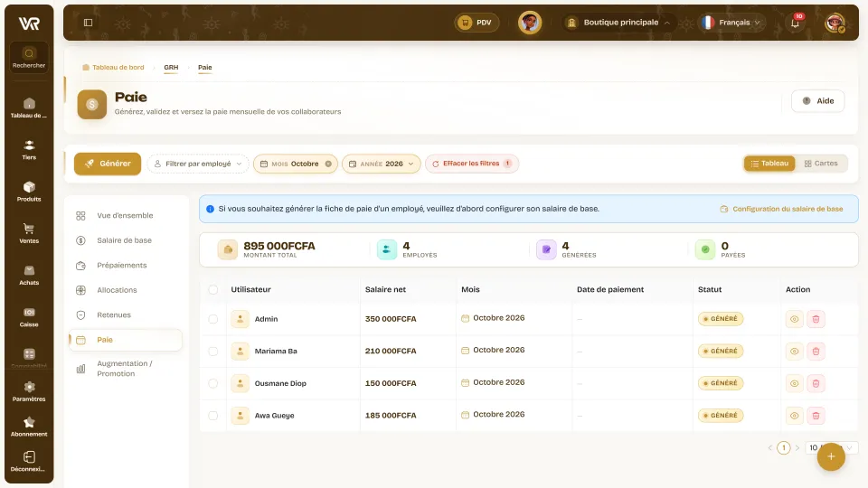This screenshot has height=488, width=868.
Task: Click the 895 000FCFA montant total
Action: [x=279, y=246]
